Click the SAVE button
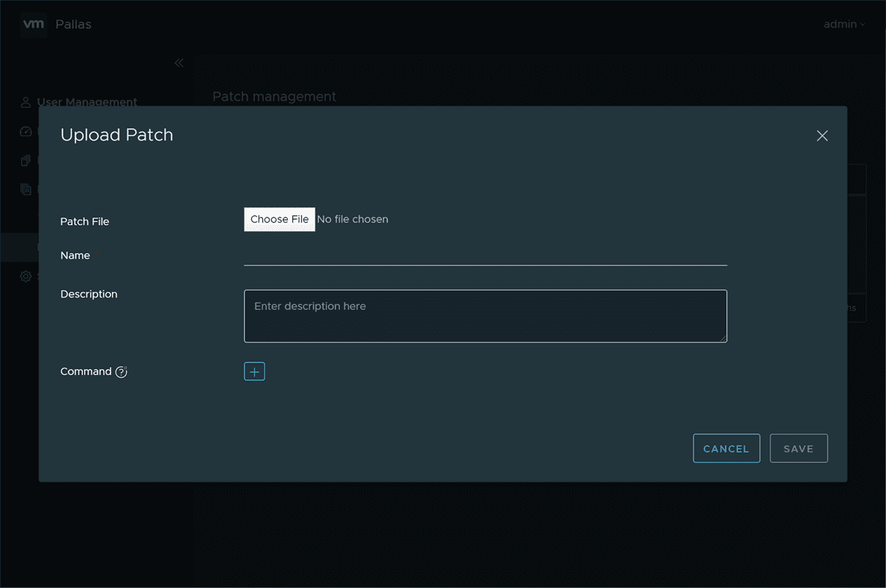This screenshot has height=588, width=886. (x=799, y=449)
